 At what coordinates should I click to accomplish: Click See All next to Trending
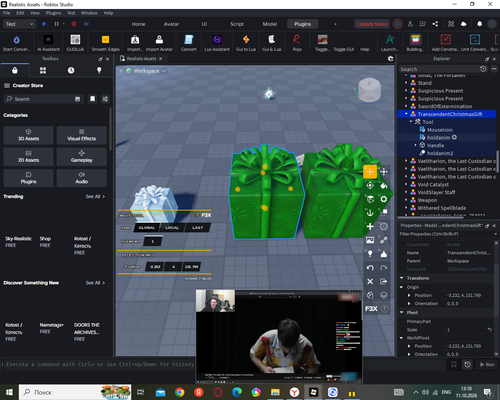(95, 197)
